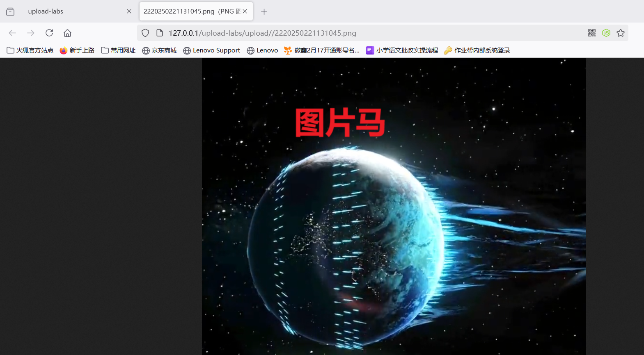Reload the current page
This screenshot has height=355, width=644.
tap(49, 33)
